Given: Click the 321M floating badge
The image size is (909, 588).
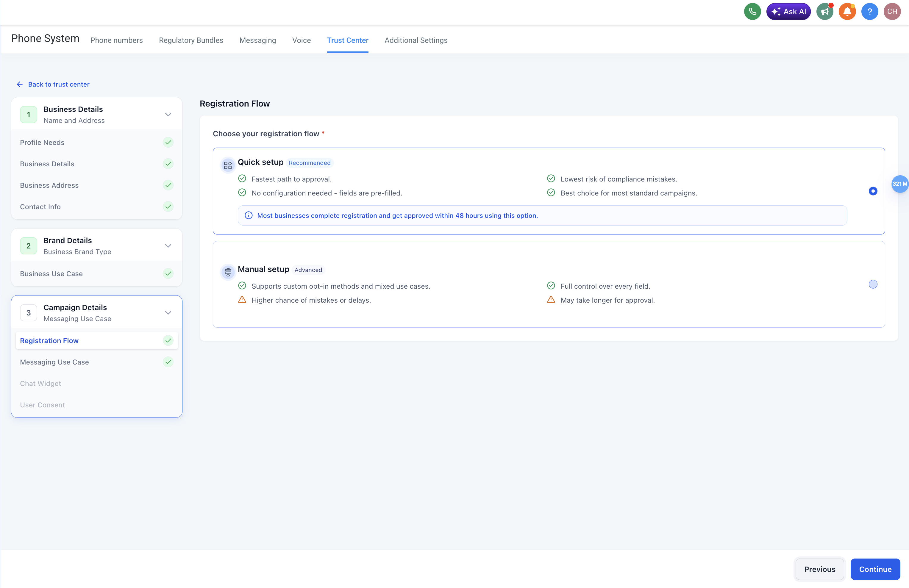Looking at the screenshot, I should 899,184.
